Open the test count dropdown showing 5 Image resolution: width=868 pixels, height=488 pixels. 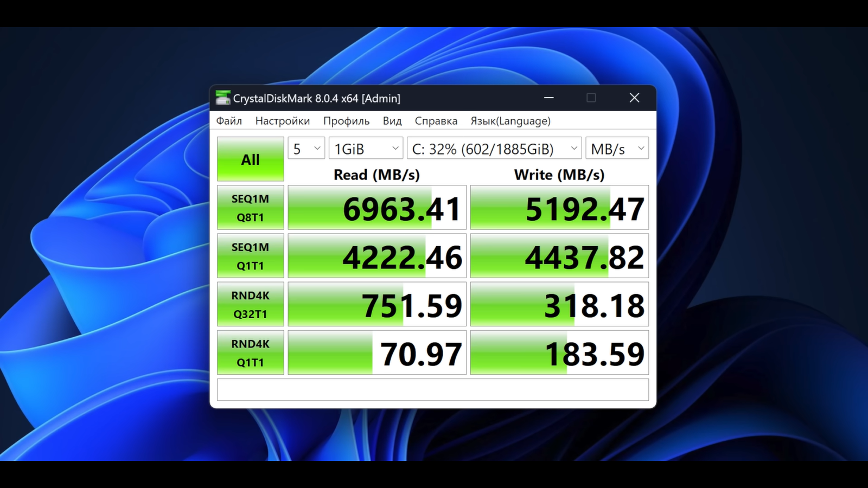point(307,149)
